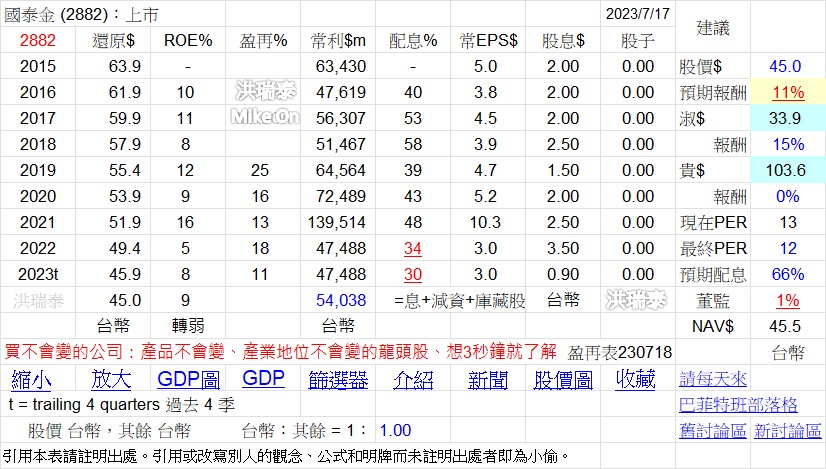Open the 股價圖 link

coord(563,379)
